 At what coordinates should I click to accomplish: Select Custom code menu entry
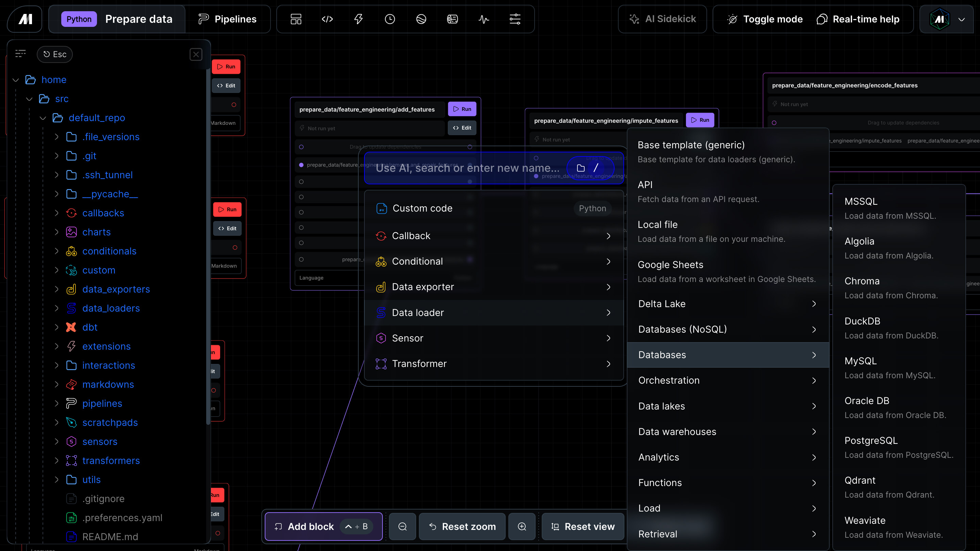coord(494,208)
